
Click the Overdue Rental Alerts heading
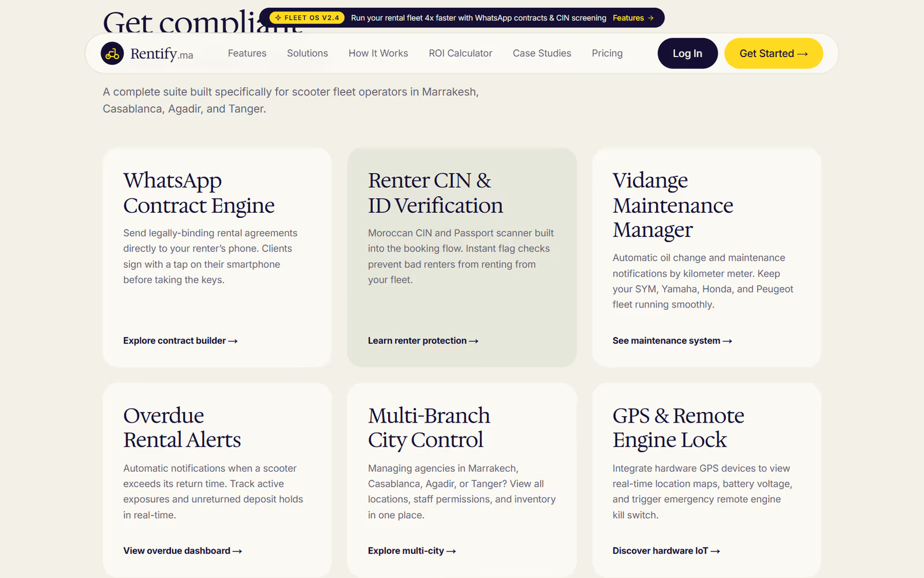click(182, 428)
